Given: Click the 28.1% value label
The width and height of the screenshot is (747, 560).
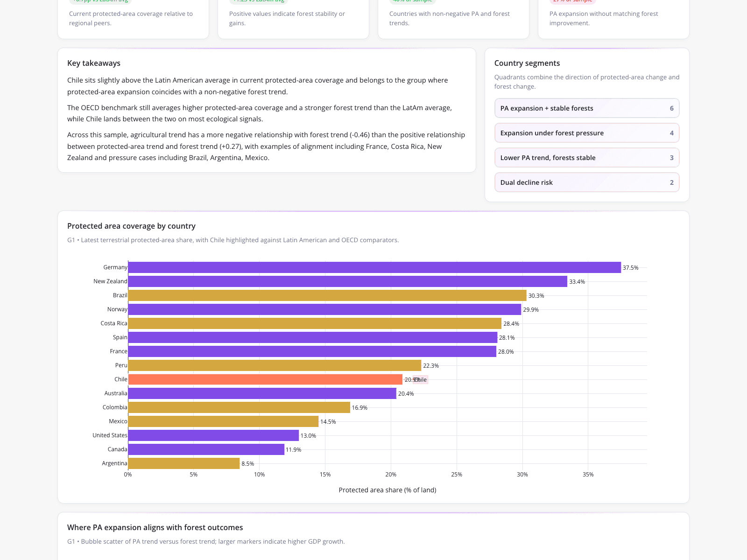Looking at the screenshot, I should point(507,338).
